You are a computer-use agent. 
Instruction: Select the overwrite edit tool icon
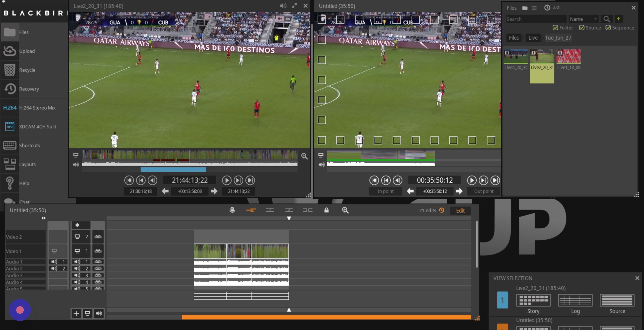pyautogui.click(x=270, y=210)
